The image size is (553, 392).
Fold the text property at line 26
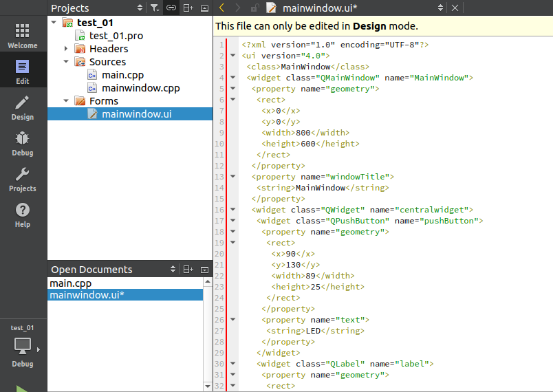pyautogui.click(x=232, y=319)
